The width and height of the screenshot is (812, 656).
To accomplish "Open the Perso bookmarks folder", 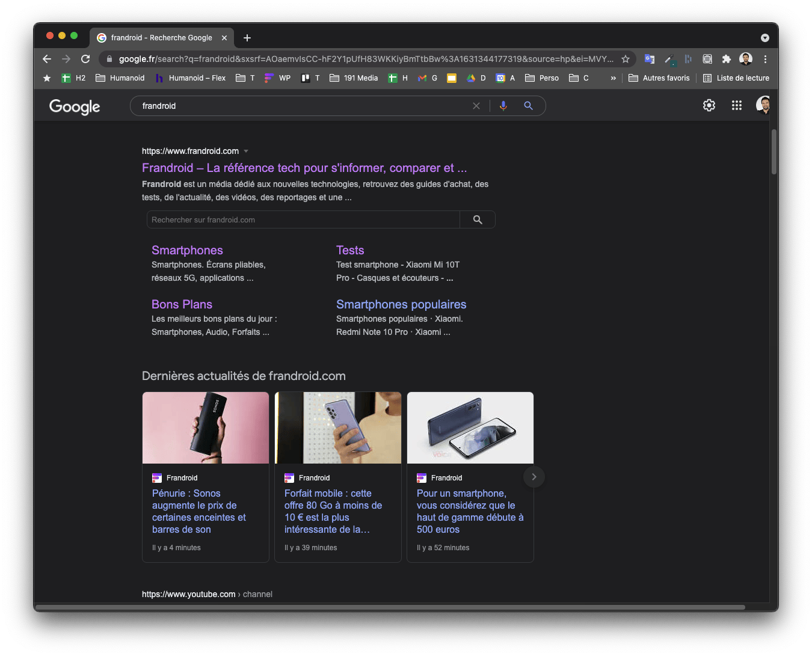I will pos(542,78).
